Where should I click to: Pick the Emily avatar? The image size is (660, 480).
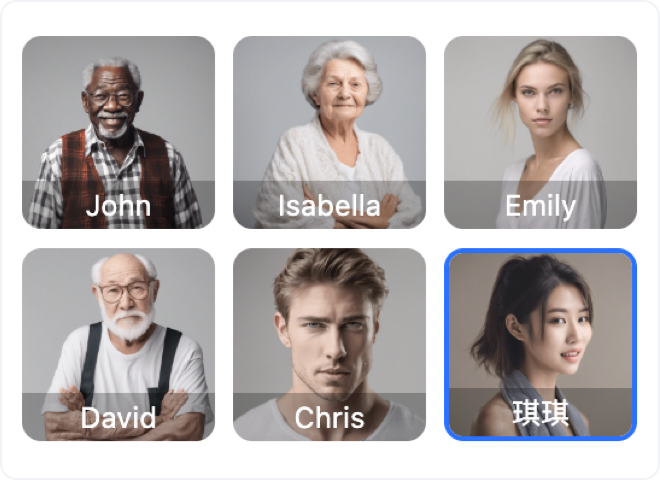(540, 132)
